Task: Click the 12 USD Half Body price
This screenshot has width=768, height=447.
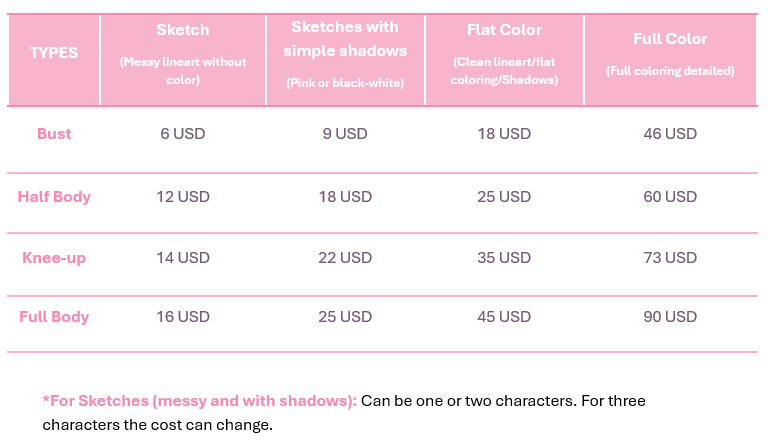Action: (x=183, y=197)
